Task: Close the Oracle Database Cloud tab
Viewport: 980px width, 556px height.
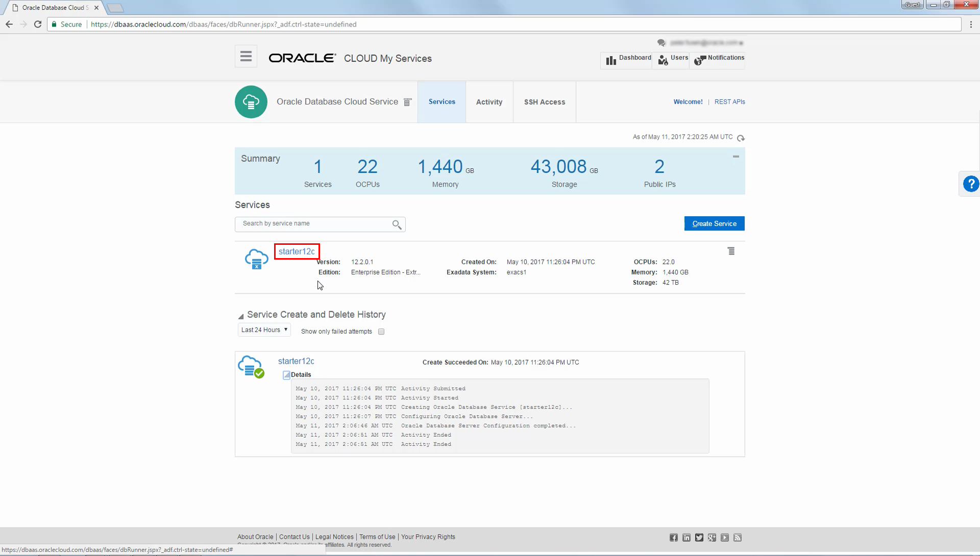Action: click(x=96, y=8)
